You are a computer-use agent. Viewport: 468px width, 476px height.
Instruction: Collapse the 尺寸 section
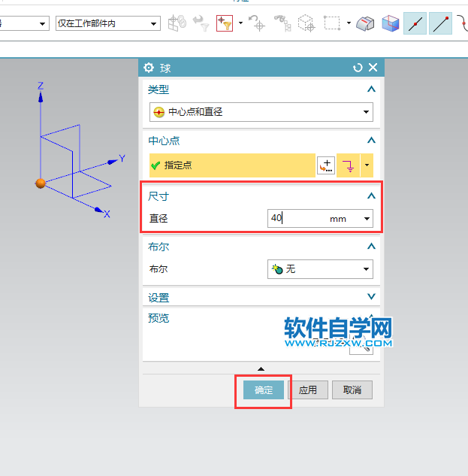point(371,196)
